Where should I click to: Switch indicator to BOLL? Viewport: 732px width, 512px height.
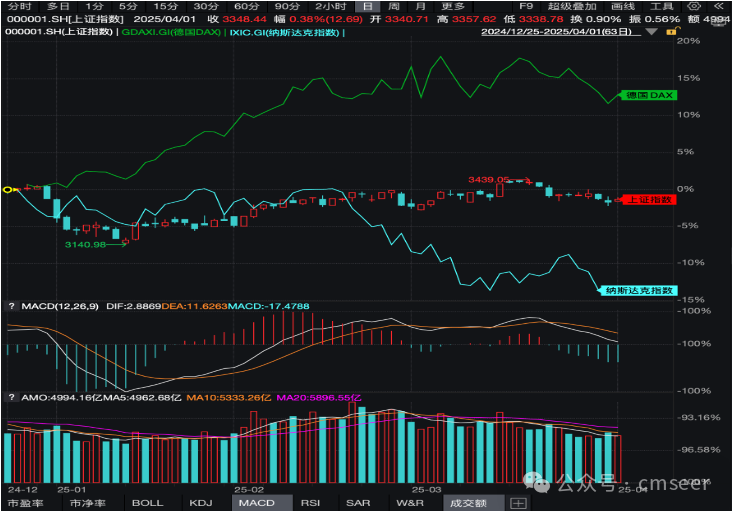[x=148, y=503]
